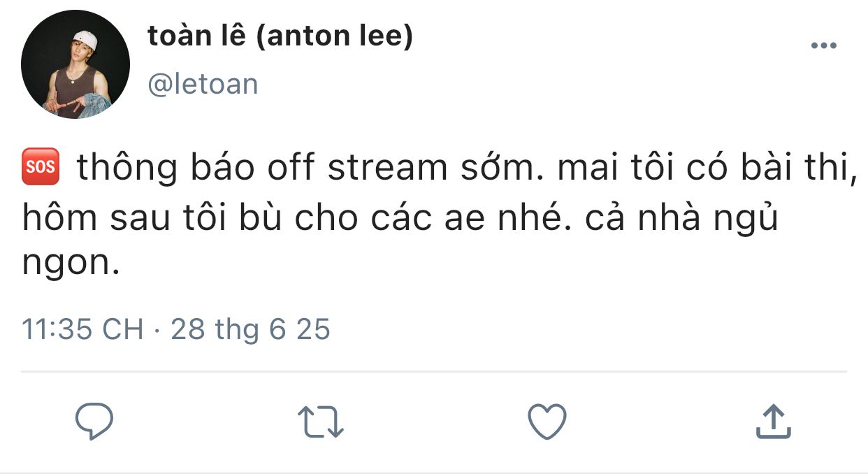The image size is (868, 474).
Task: Like the tweet with the heart icon
Action: (x=546, y=422)
